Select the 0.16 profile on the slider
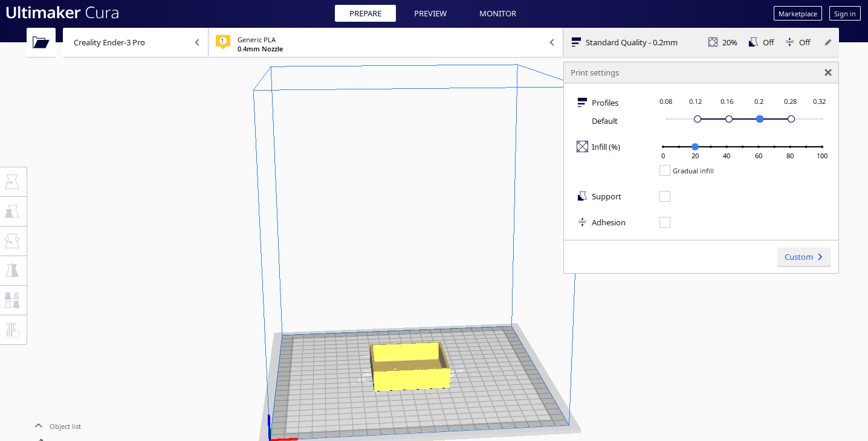Image resolution: width=868 pixels, height=441 pixels. tap(729, 119)
